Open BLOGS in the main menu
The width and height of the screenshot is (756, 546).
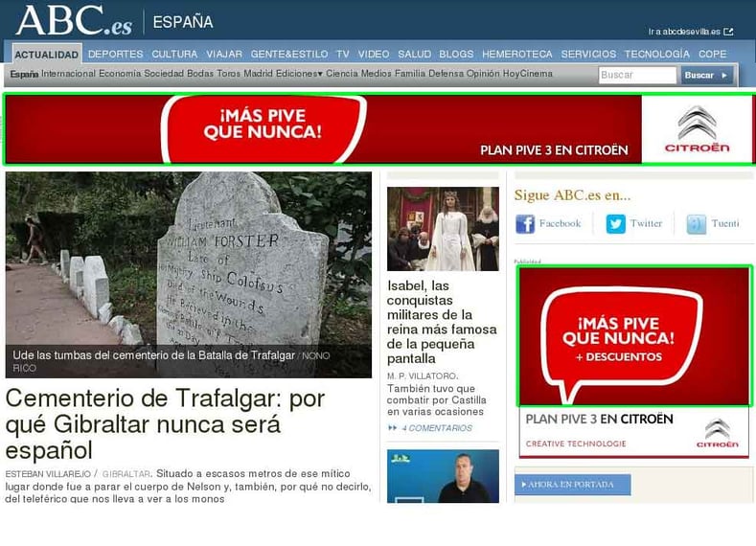click(x=456, y=54)
